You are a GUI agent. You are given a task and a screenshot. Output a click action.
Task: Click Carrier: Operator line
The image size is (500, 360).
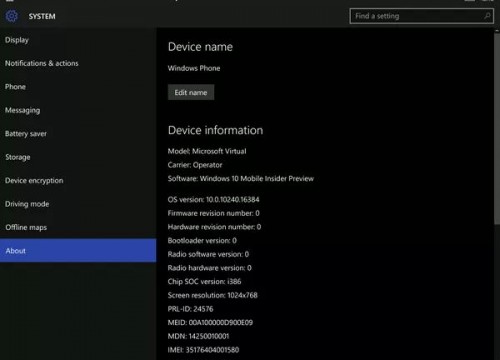point(195,165)
